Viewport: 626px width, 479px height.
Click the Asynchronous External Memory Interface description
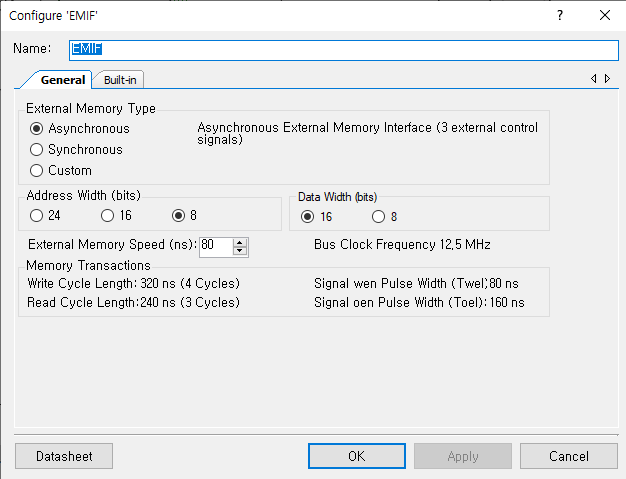[x=368, y=133]
